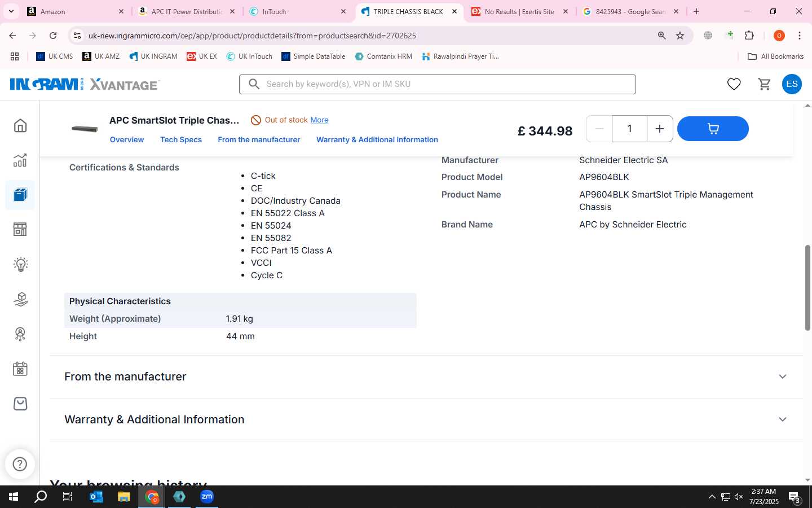Open UK AMZ bookmark
Viewport: 812px width, 508px height.
101,56
